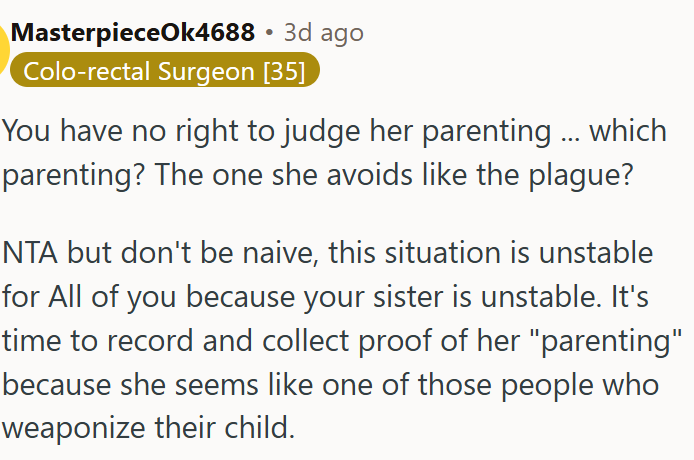Viewport: 694px width, 460px height.
Task: Click the first line starting "You have no right"
Action: tap(334, 131)
